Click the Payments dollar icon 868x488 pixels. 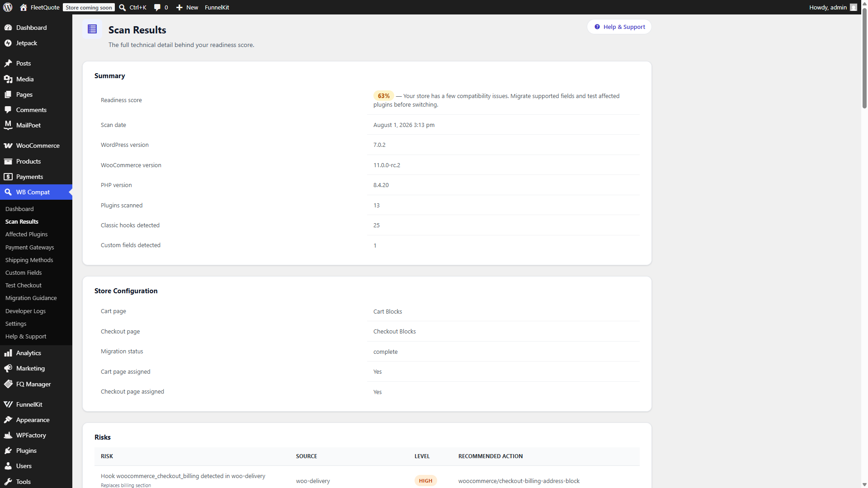pyautogui.click(x=8, y=177)
